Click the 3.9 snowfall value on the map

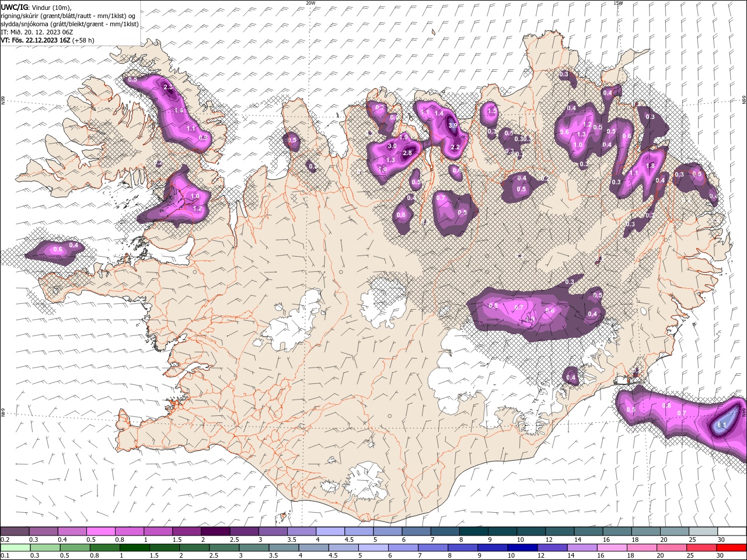pyautogui.click(x=453, y=125)
